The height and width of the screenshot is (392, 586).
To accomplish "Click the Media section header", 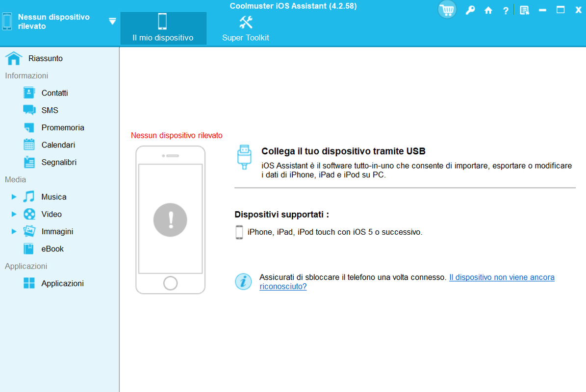I will point(15,179).
